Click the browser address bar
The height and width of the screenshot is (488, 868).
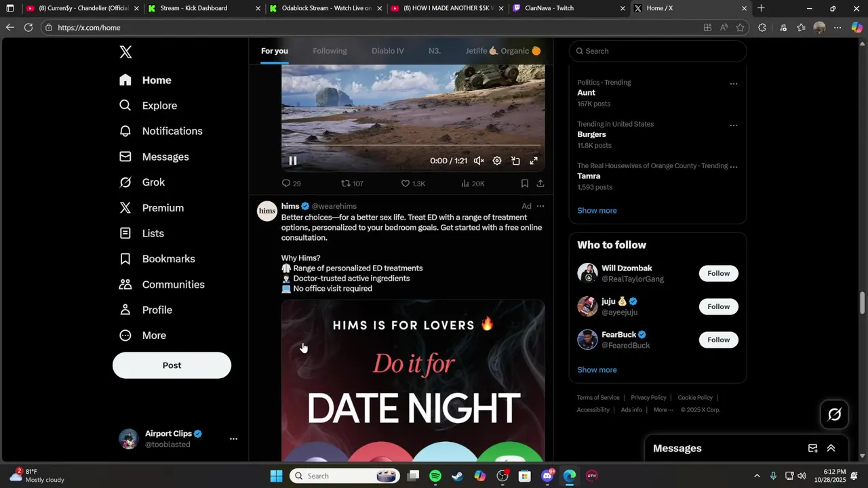tap(373, 28)
